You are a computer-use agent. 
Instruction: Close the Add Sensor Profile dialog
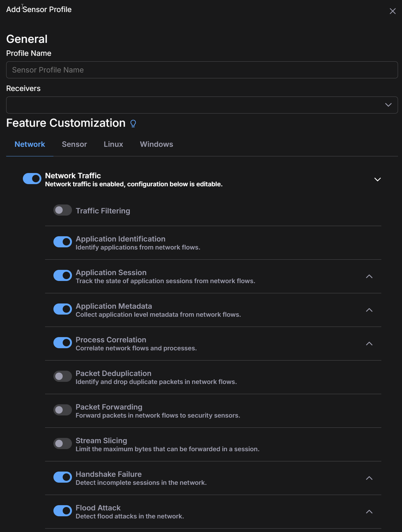392,11
